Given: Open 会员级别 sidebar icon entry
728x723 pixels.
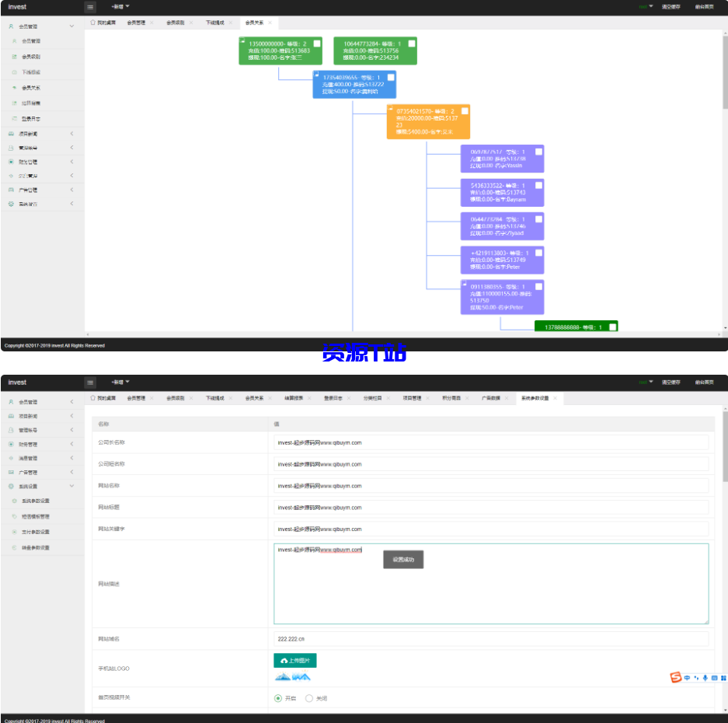Looking at the screenshot, I should 15,57.
